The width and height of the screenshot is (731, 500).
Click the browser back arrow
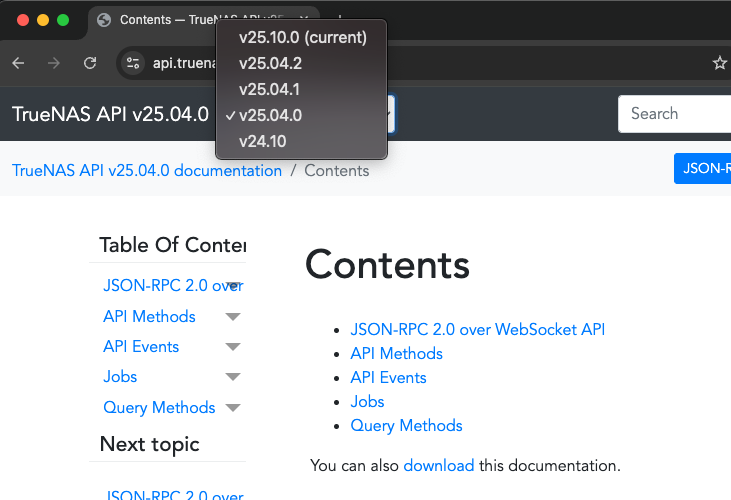click(18, 63)
